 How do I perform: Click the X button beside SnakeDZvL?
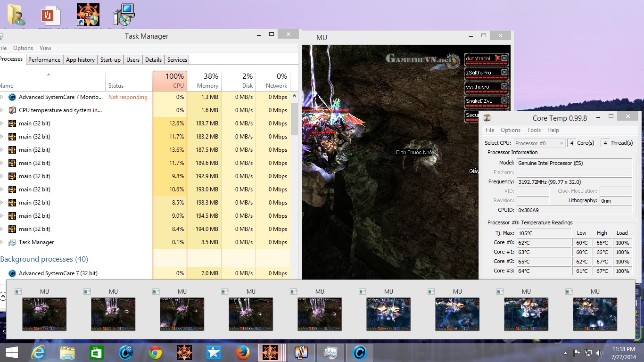click(504, 101)
